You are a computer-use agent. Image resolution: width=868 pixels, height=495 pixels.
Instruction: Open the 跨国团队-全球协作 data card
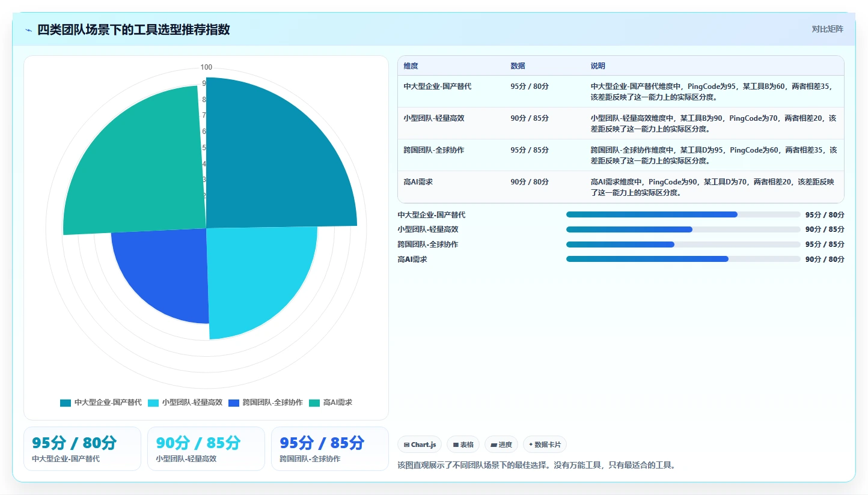[330, 449]
